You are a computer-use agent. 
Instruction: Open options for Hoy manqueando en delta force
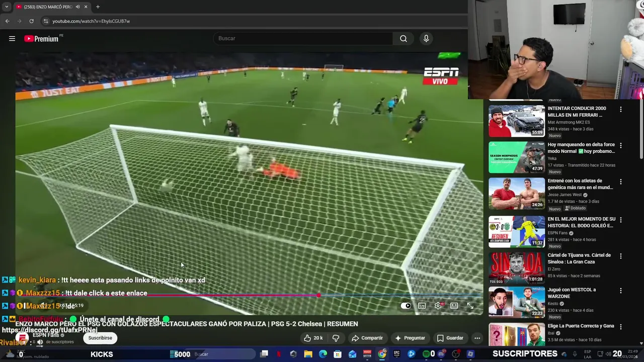click(620, 145)
